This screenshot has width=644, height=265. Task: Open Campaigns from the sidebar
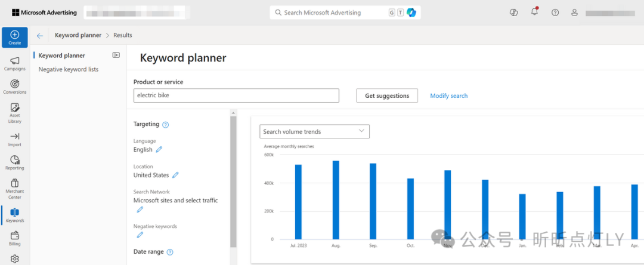pyautogui.click(x=15, y=64)
